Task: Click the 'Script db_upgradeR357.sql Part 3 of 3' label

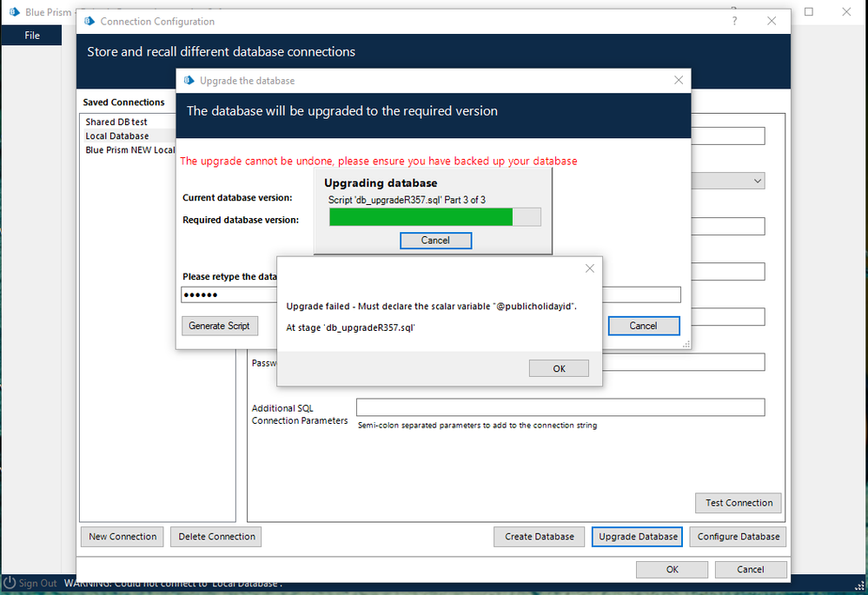Action: pos(407,200)
